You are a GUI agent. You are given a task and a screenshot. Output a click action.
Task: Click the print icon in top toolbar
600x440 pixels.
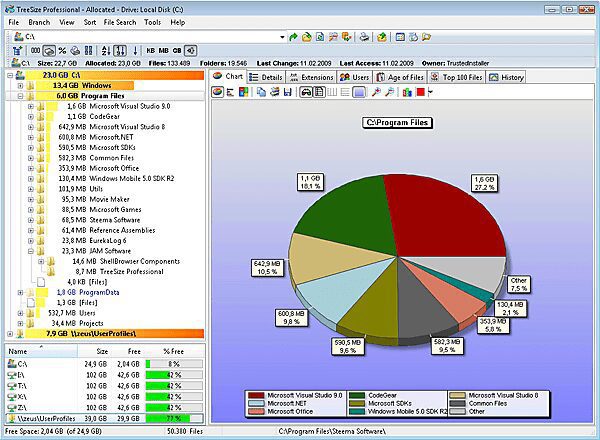pos(364,37)
